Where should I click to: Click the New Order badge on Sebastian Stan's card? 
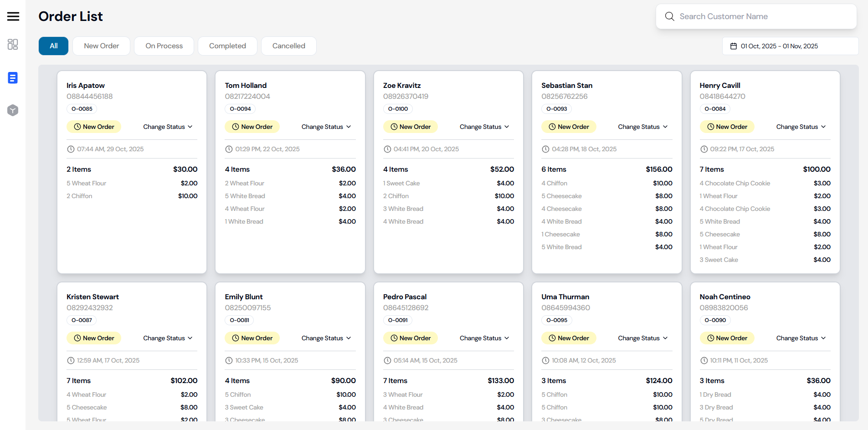point(569,127)
